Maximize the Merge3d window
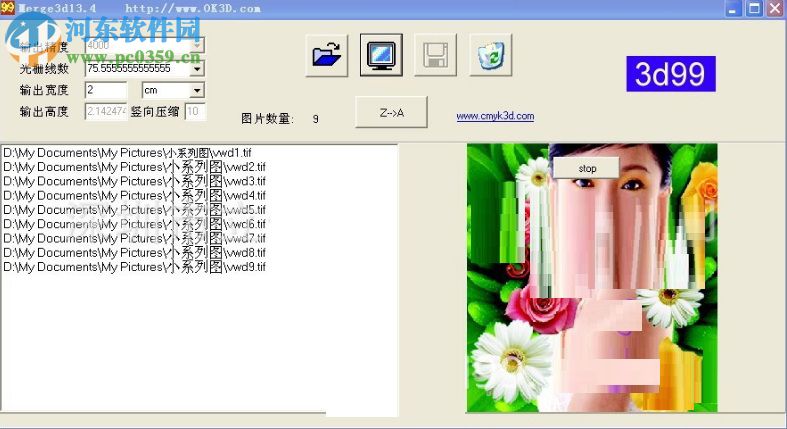Image resolution: width=787 pixels, height=429 pixels. click(754, 8)
